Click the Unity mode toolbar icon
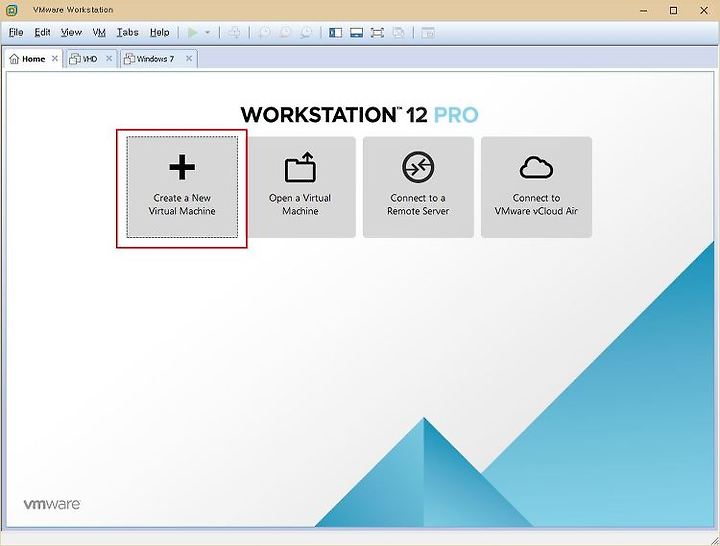The image size is (720, 546). tap(399, 33)
